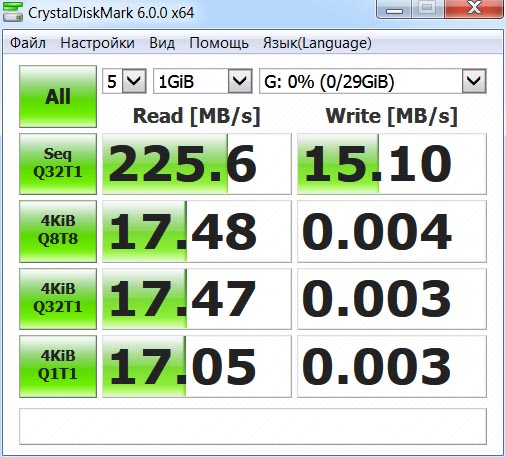Open the Вид menu
The width and height of the screenshot is (506, 458).
pos(162,43)
